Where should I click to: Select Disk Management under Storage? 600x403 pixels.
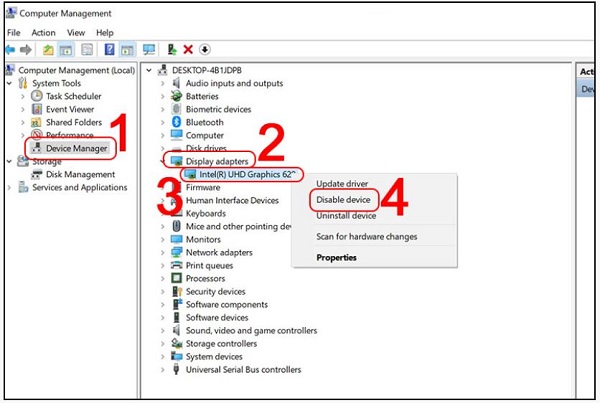pyautogui.click(x=80, y=174)
